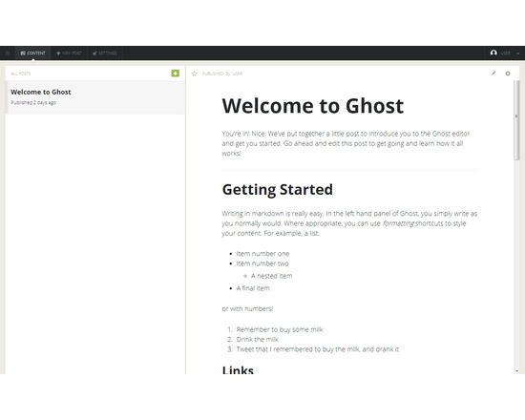
Task: Open post settings gear icon
Action: coord(508,73)
